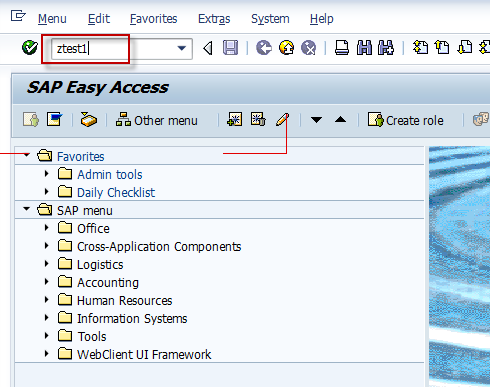
Task: Click the green Enter checkmark icon
Action: click(x=30, y=48)
